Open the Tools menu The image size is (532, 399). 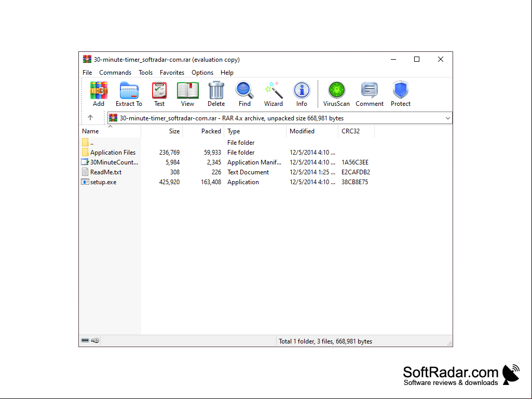pos(145,73)
